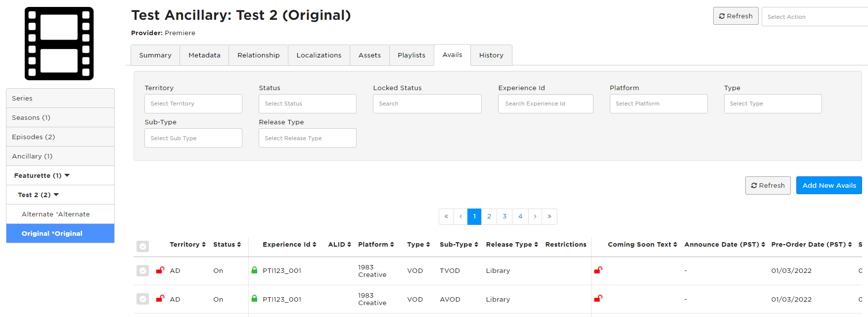The image size is (868, 317).
Task: Select Original *Original in sidebar
Action: click(60, 233)
